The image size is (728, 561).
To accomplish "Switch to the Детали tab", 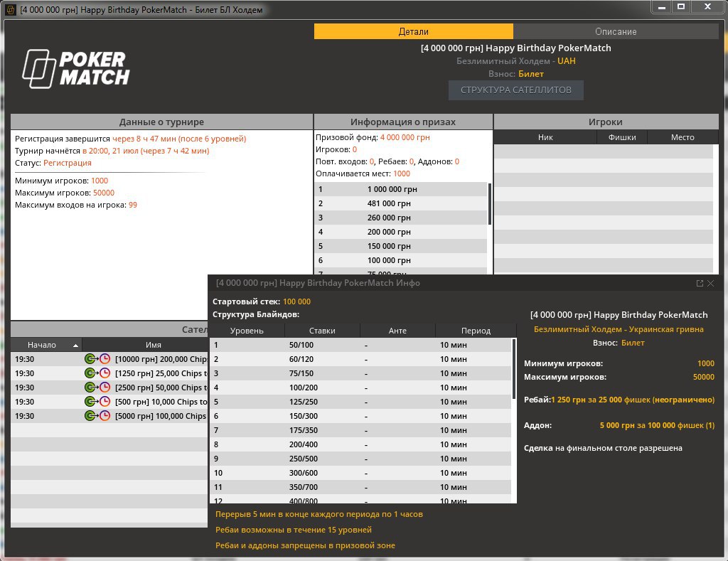I will (x=413, y=31).
